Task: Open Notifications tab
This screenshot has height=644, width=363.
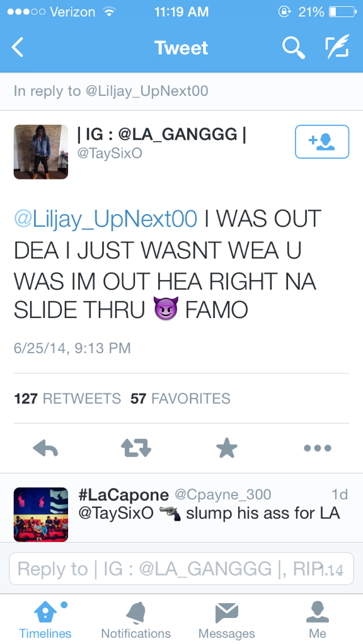Action: [136, 620]
